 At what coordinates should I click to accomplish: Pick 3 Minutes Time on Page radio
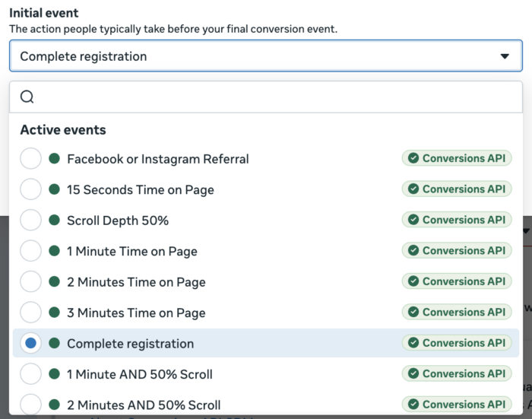pyautogui.click(x=30, y=312)
